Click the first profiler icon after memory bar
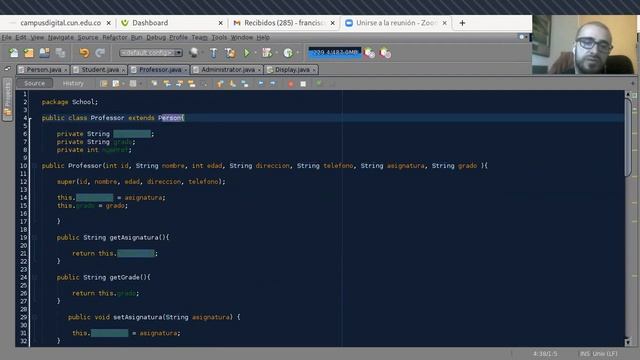The height and width of the screenshot is (360, 640). click(x=369, y=53)
